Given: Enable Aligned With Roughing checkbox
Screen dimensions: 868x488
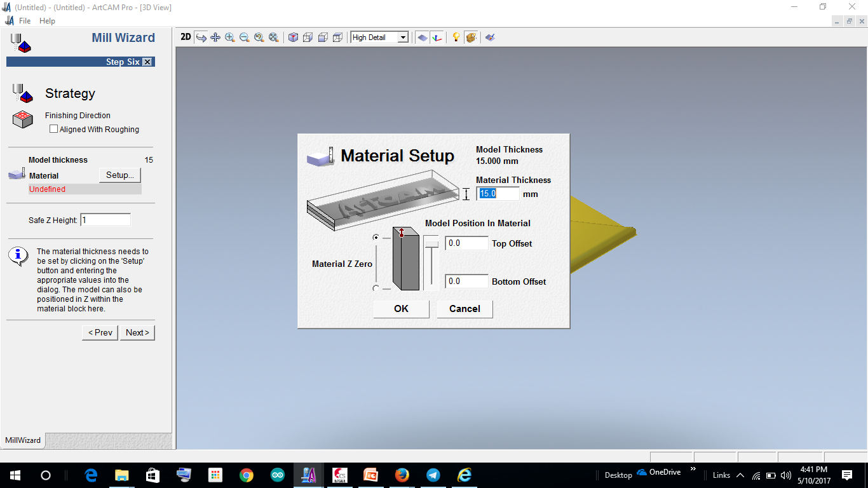Looking at the screenshot, I should [x=53, y=129].
